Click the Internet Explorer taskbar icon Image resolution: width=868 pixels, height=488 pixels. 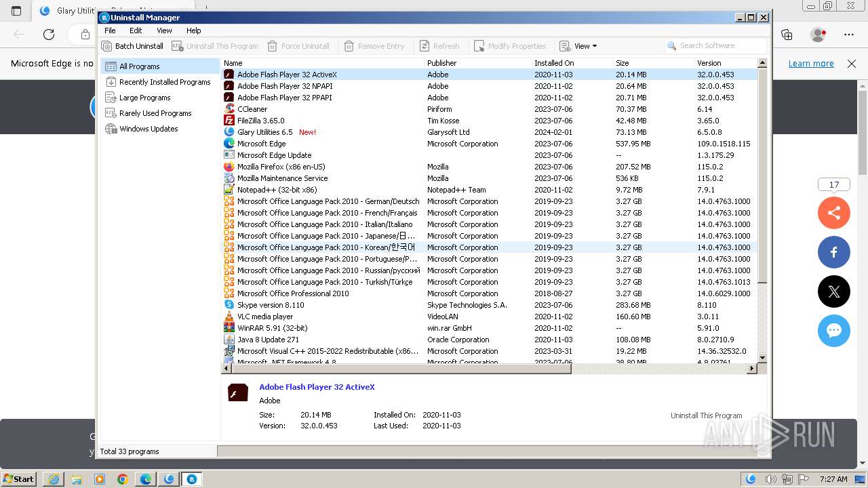coord(54,479)
